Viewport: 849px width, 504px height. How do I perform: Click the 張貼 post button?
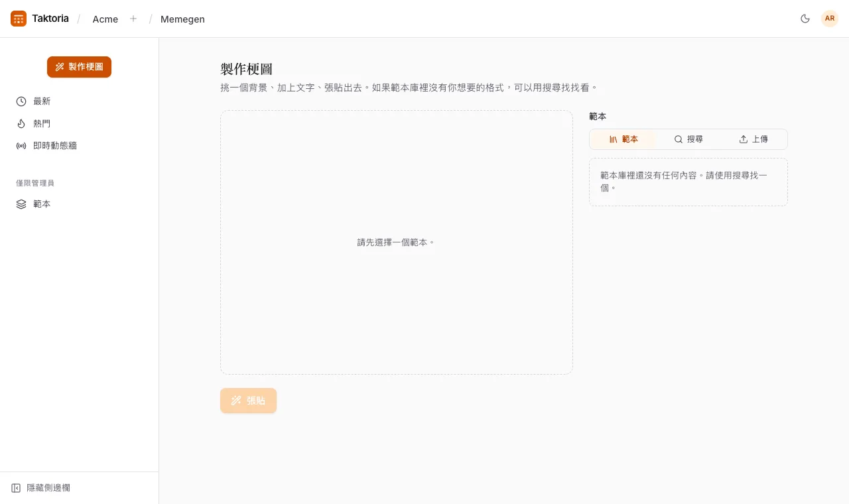click(x=248, y=401)
